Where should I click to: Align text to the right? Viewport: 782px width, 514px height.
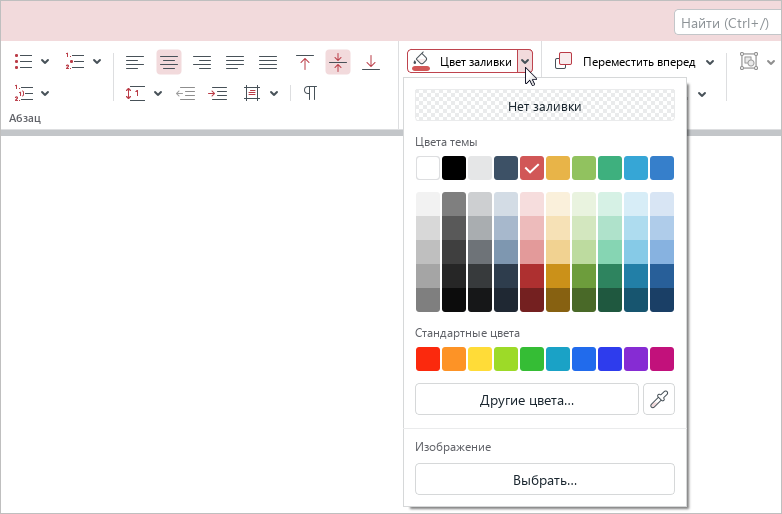point(202,62)
